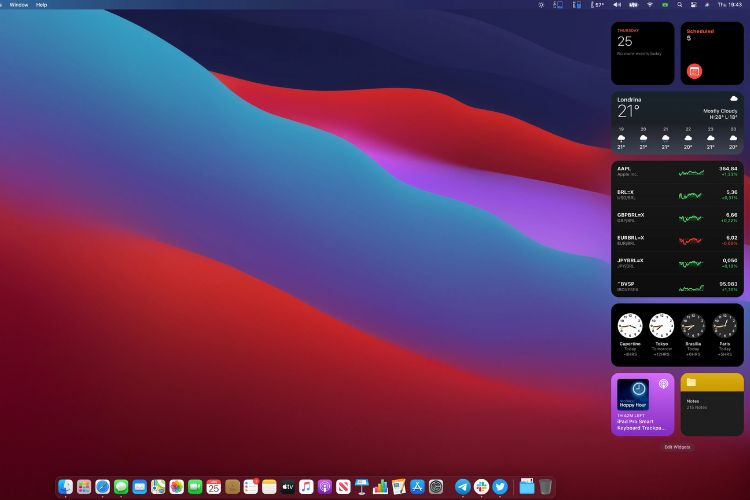This screenshot has height=500, width=750.
Task: Open the yellow Notes app in Dock
Action: point(269,487)
